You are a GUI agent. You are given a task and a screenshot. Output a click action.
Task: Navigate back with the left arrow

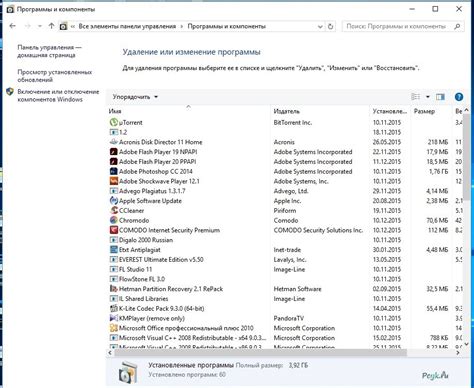[x=13, y=26]
